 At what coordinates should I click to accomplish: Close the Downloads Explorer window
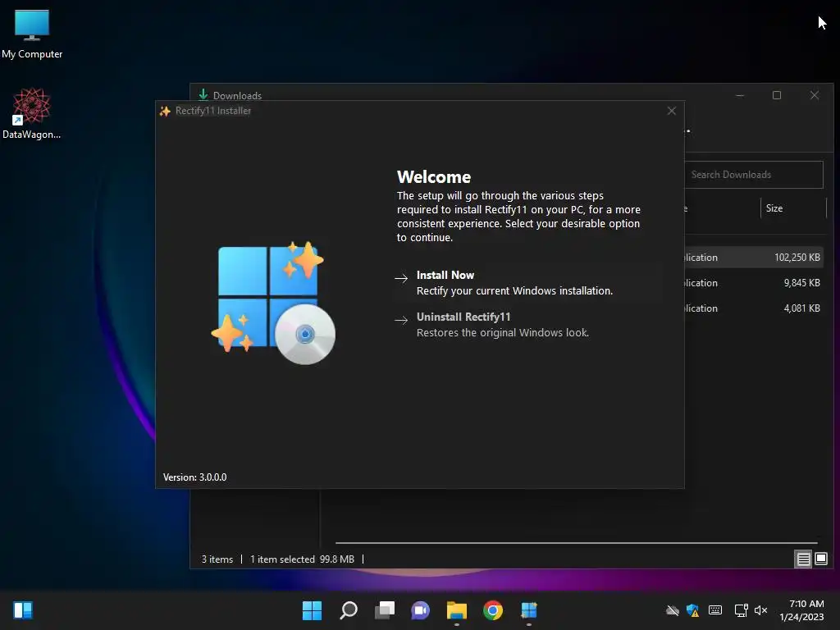click(x=815, y=95)
